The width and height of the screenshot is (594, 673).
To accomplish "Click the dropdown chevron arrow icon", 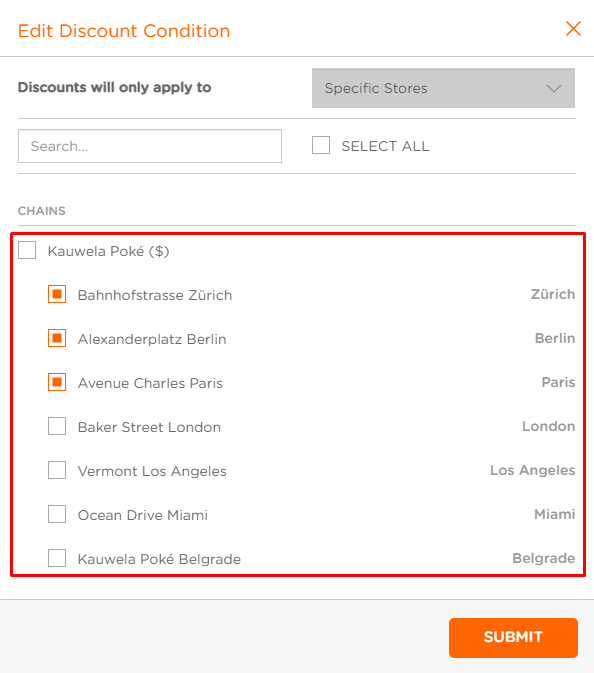I will click(554, 88).
